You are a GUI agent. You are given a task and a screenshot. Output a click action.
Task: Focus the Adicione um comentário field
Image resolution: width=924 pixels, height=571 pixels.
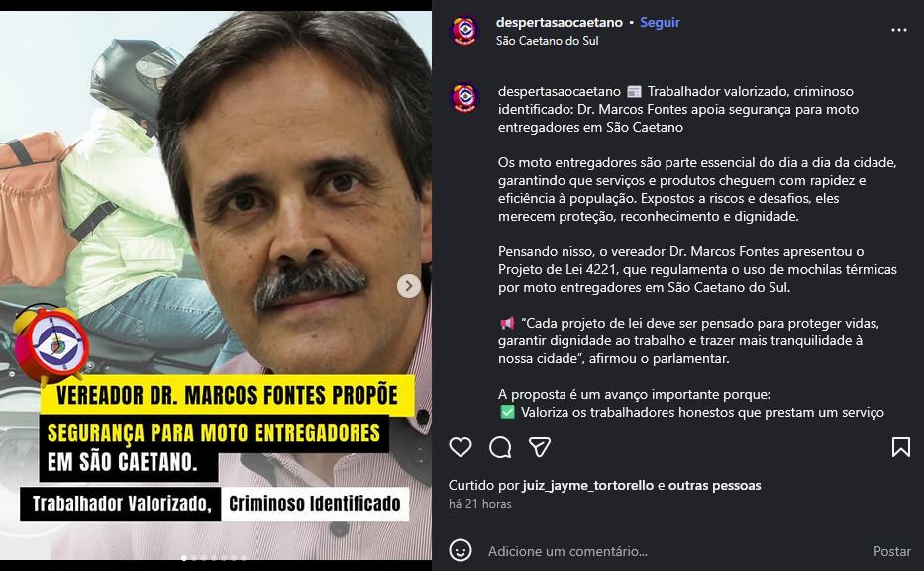(x=671, y=551)
